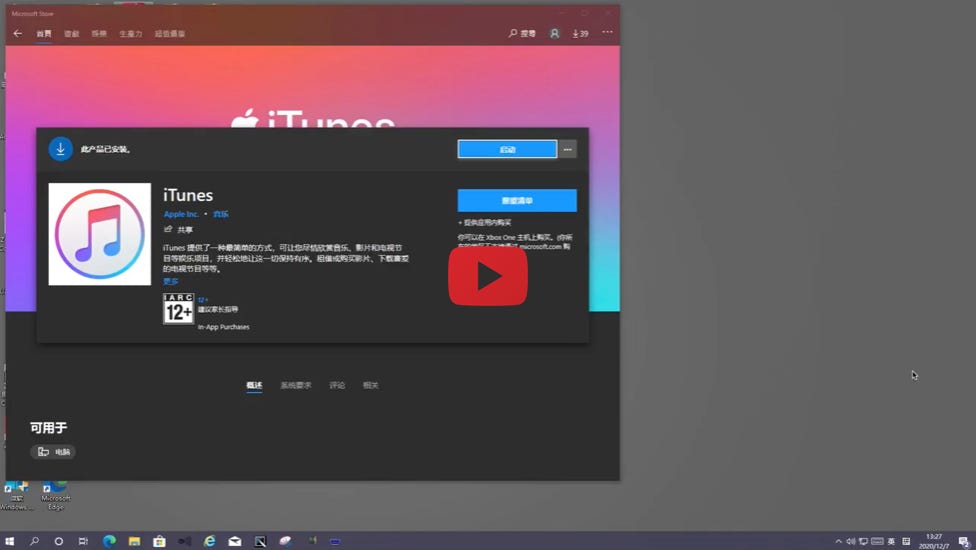Viewport: 976px width, 550px height.
Task: Click the IARC 12+ rating badge
Action: (x=178, y=309)
